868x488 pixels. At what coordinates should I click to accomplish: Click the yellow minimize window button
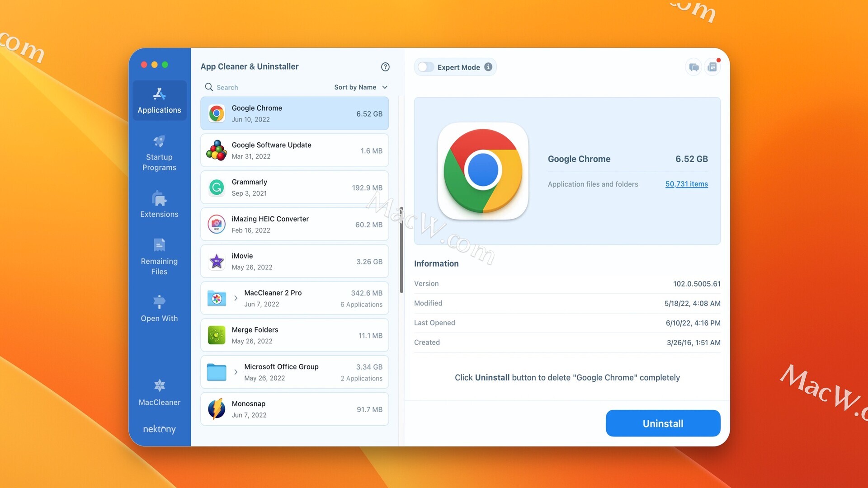click(155, 65)
